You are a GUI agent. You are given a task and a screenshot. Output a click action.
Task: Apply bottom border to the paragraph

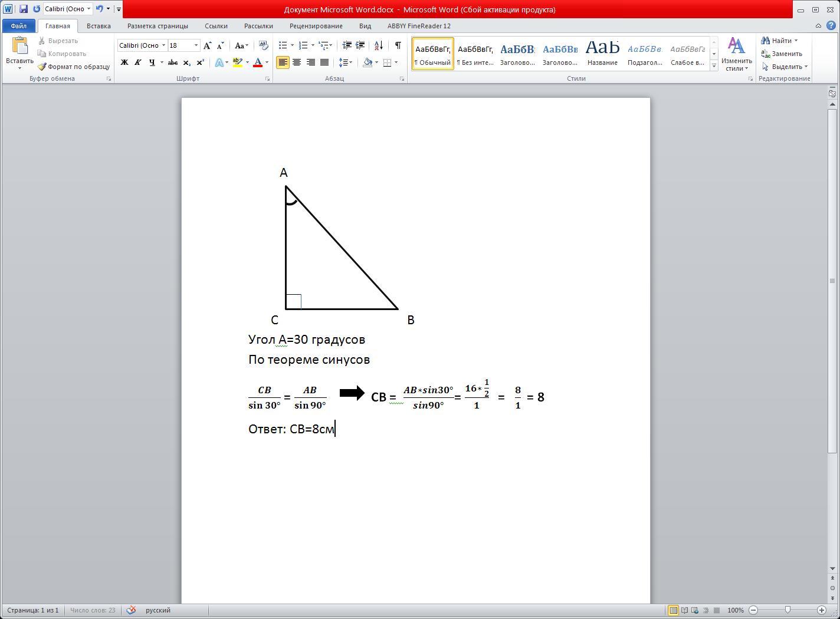tap(387, 62)
